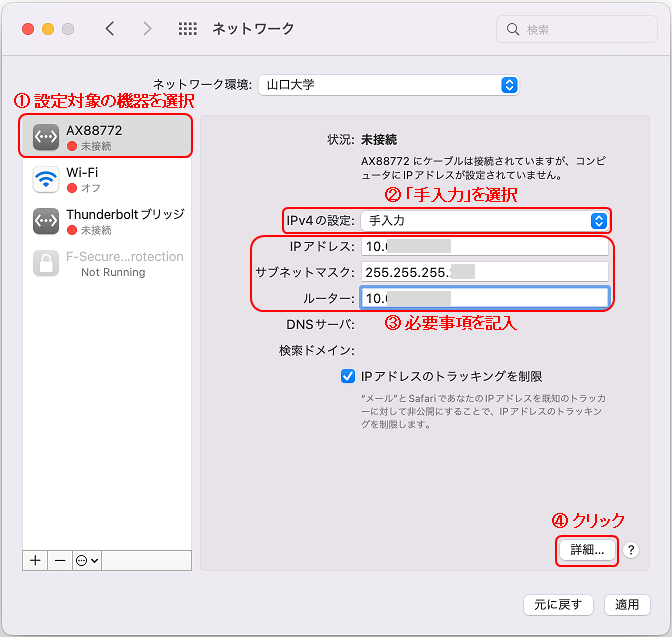Click the search magnifier icon
The height and width of the screenshot is (637, 672).
click(x=513, y=29)
